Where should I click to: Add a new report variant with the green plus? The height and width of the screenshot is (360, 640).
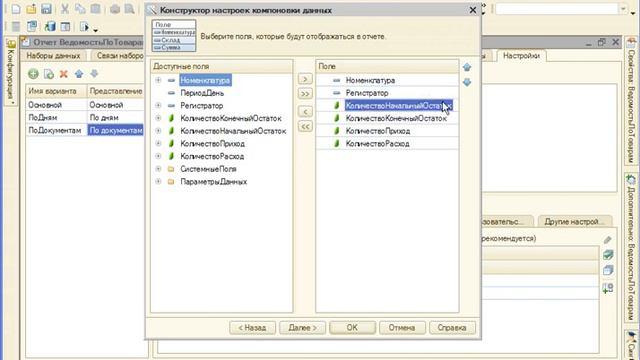pos(33,74)
